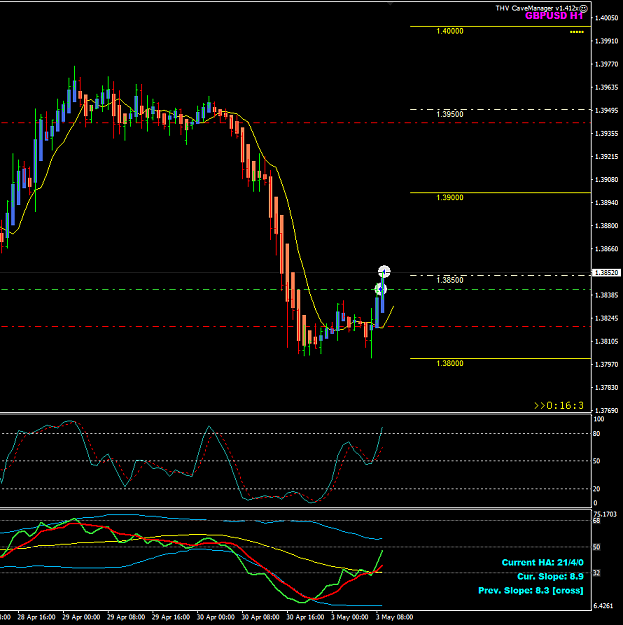The height and width of the screenshot is (625, 623).
Task: Select the 1.39000 yellow level label
Action: [450, 197]
